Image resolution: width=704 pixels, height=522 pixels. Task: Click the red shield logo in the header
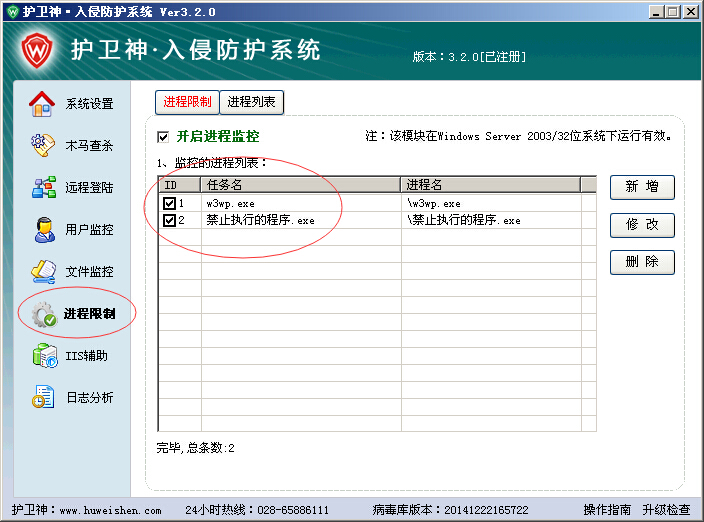click(x=37, y=50)
